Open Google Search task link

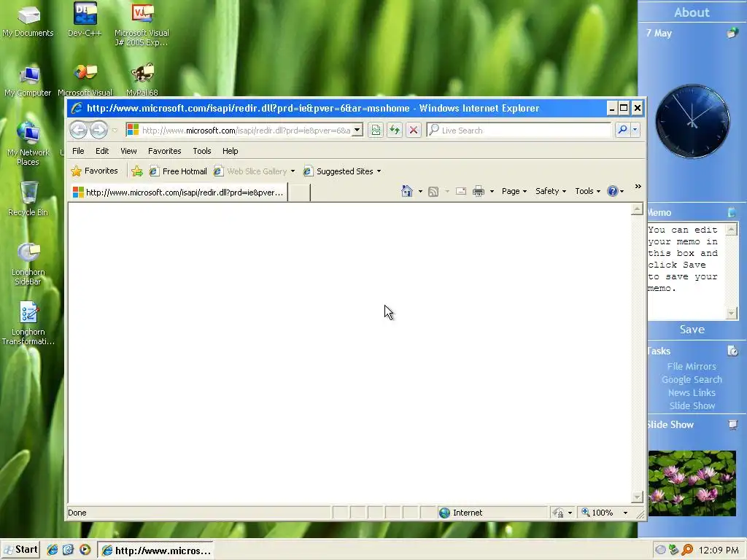[692, 379]
